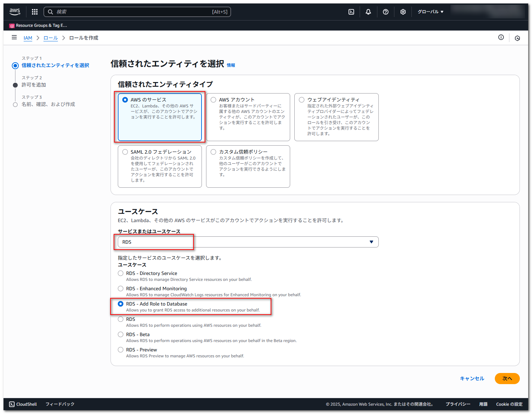Open the services grid menu icon

[35, 12]
